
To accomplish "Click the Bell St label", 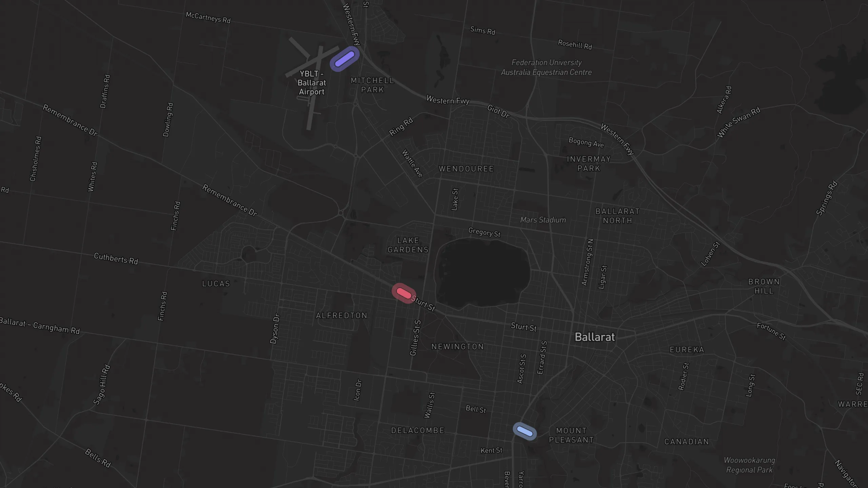I will [476, 409].
